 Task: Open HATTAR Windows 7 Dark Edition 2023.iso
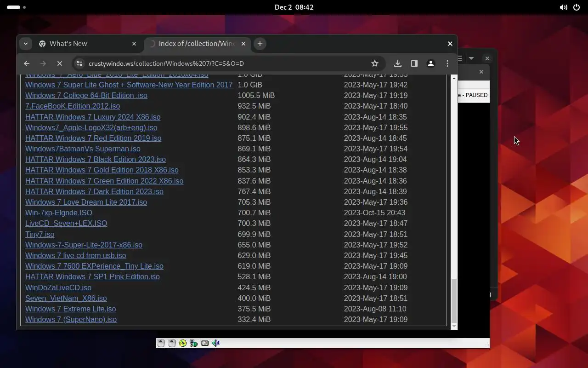pos(94,191)
